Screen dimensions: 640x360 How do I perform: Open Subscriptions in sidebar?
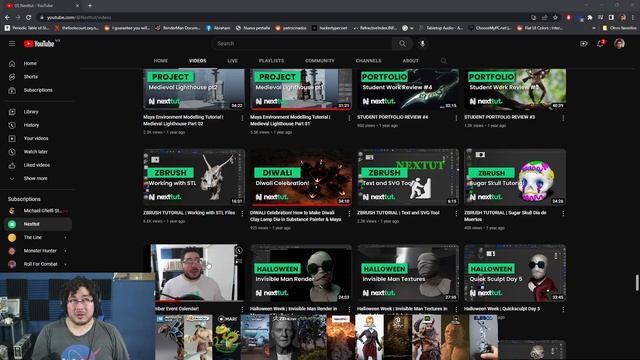point(37,90)
